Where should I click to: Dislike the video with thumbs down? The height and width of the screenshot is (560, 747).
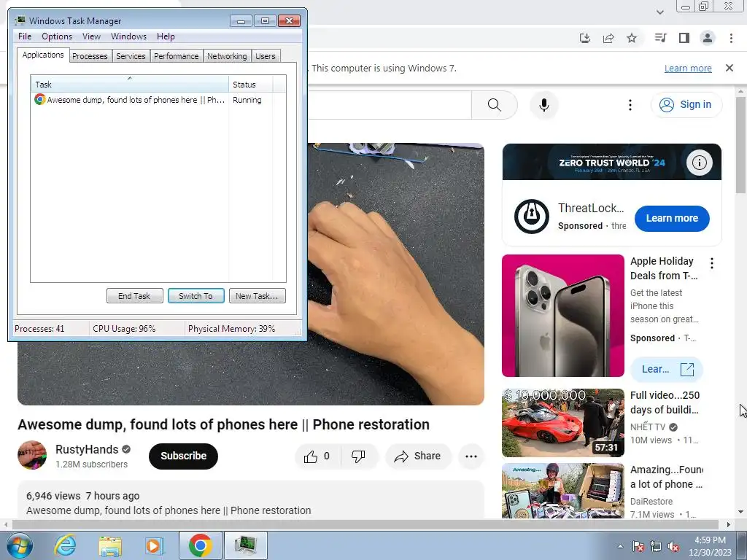[x=358, y=456]
